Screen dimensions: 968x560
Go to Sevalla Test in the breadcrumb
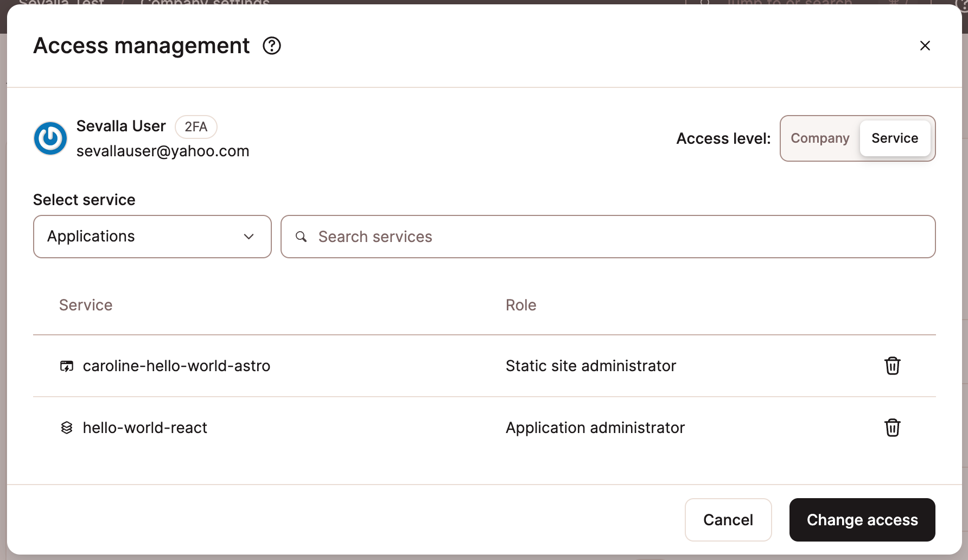point(61,4)
